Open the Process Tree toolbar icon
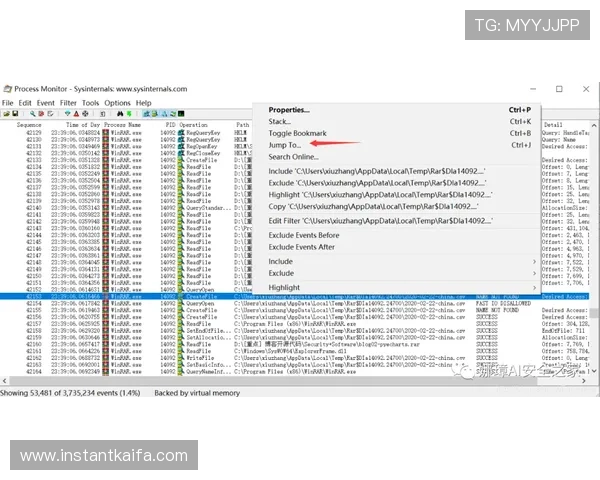 pos(103,114)
